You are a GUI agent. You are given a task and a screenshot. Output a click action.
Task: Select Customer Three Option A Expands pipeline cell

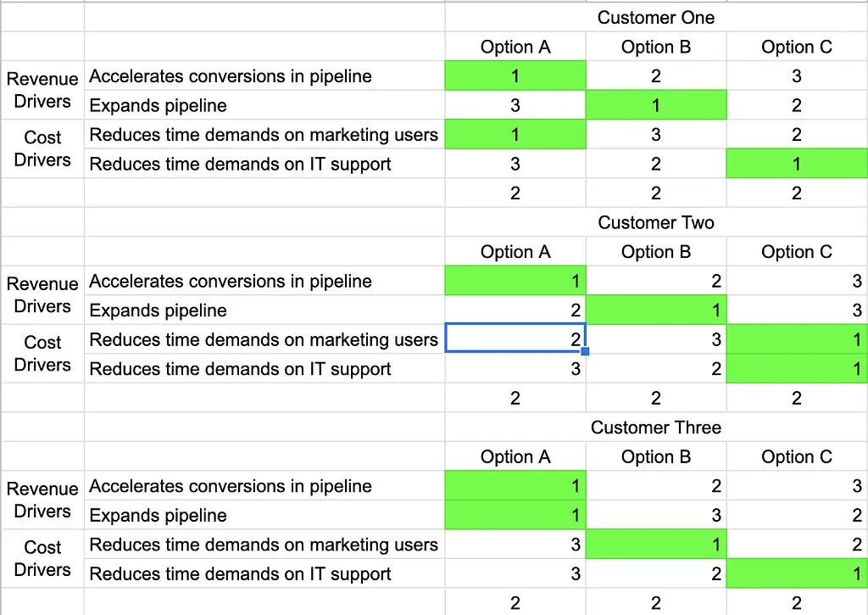(x=515, y=515)
